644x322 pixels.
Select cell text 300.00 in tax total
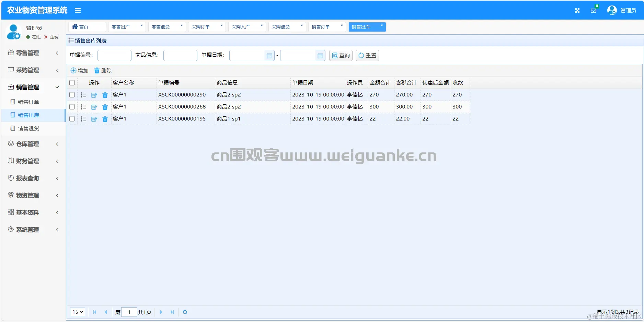point(404,107)
